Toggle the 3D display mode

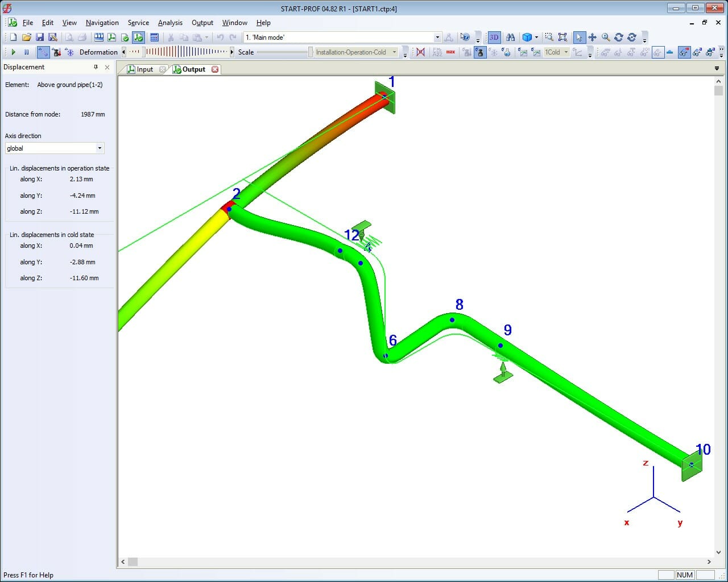tap(493, 37)
